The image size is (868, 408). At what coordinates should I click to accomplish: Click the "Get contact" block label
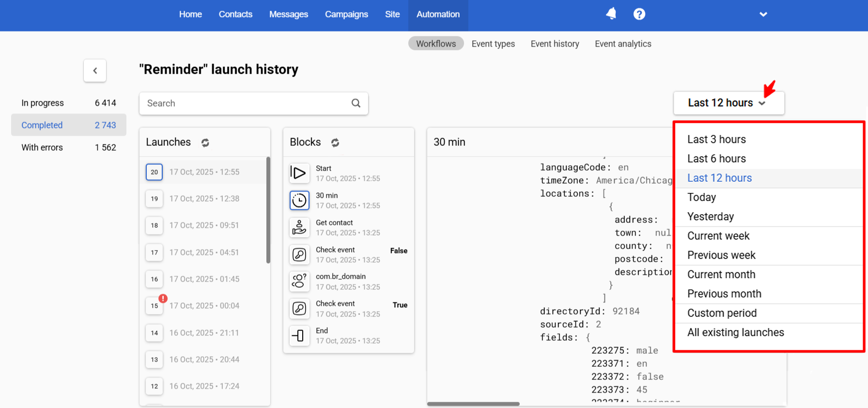tap(334, 223)
